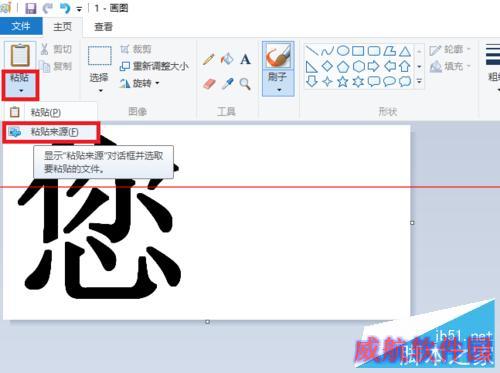Image resolution: width=500 pixels, height=373 pixels.
Task: Click the Paste clipboard icon
Action: pyautogui.click(x=20, y=55)
